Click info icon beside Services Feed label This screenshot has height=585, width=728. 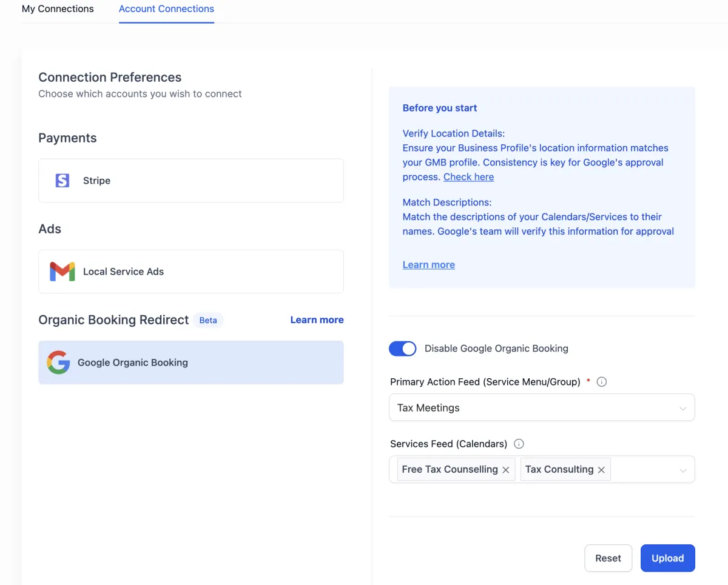(x=519, y=444)
